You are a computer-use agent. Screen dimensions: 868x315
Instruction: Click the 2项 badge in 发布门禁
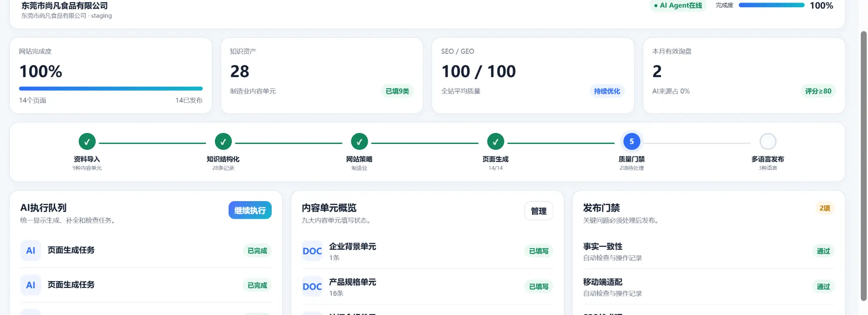coord(825,208)
